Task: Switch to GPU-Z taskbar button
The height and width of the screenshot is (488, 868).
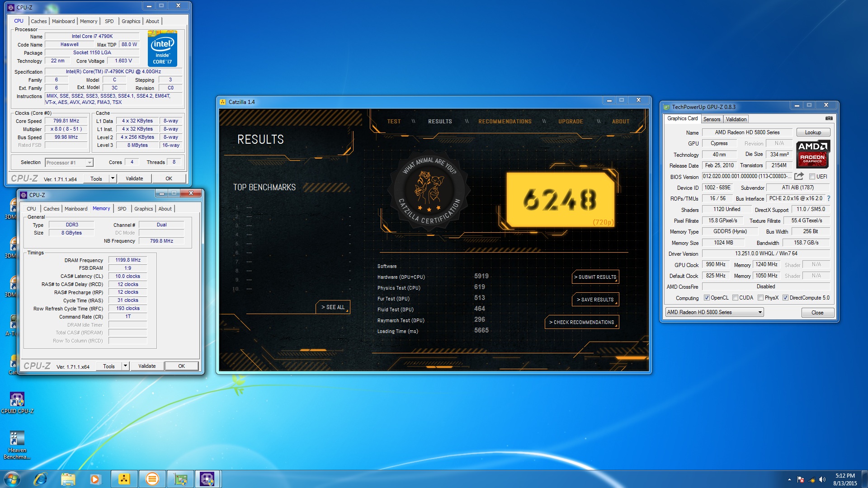Action: click(181, 479)
